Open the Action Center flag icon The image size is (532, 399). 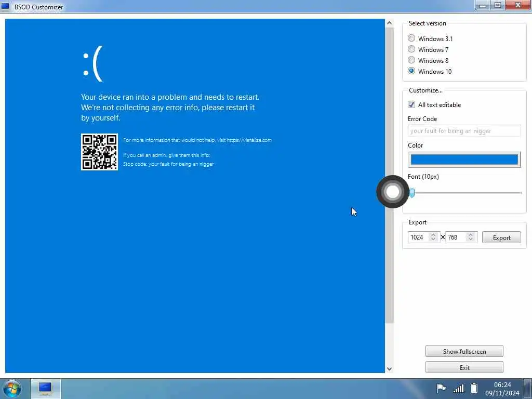pos(441,388)
